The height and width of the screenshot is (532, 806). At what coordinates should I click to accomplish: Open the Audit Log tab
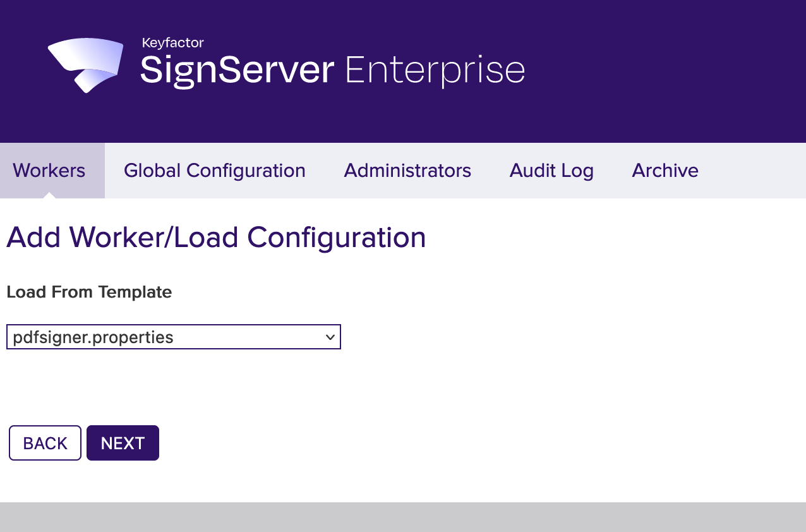click(x=551, y=171)
